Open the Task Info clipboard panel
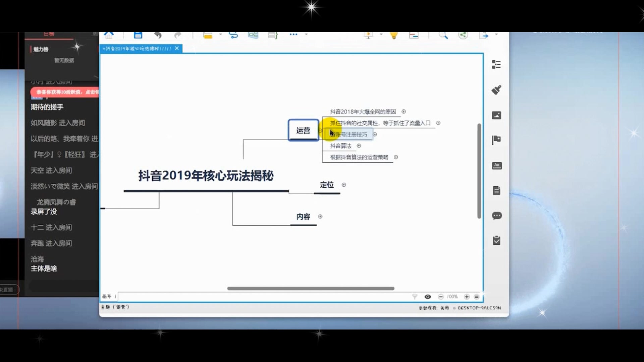Image resolution: width=644 pixels, height=362 pixels. point(497,240)
